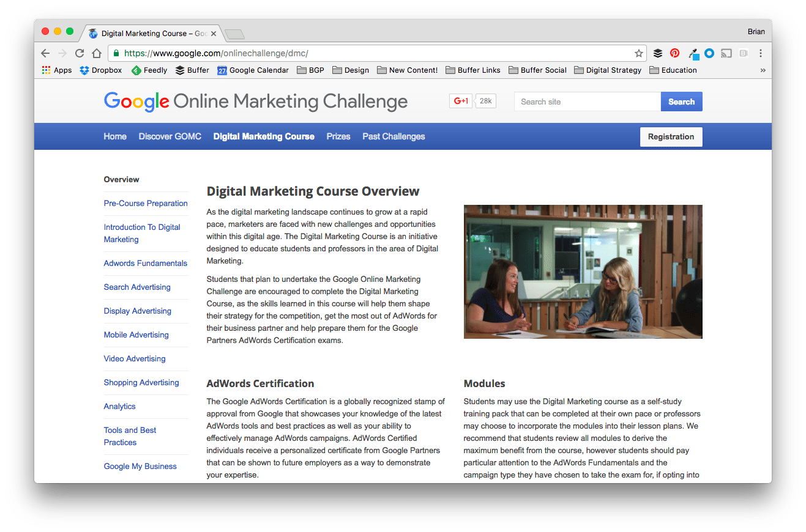Open the Feedly bookmark

pos(149,70)
